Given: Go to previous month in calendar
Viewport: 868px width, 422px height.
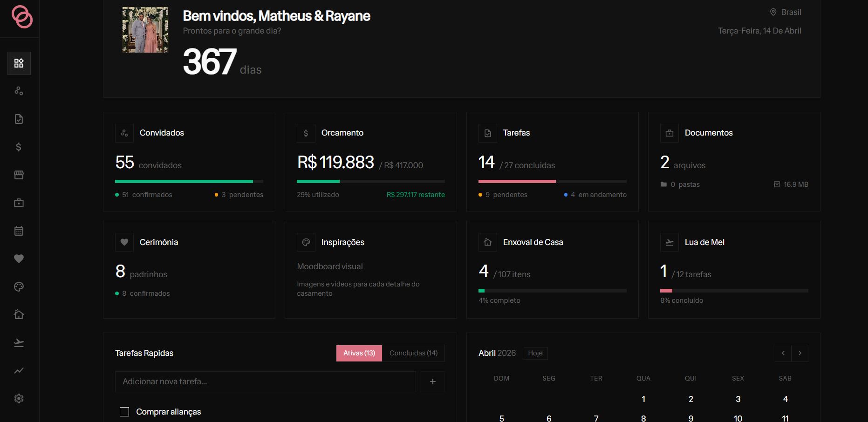Looking at the screenshot, I should tap(783, 353).
